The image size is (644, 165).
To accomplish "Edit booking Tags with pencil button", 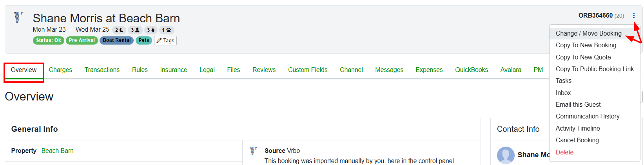I will [x=165, y=41].
